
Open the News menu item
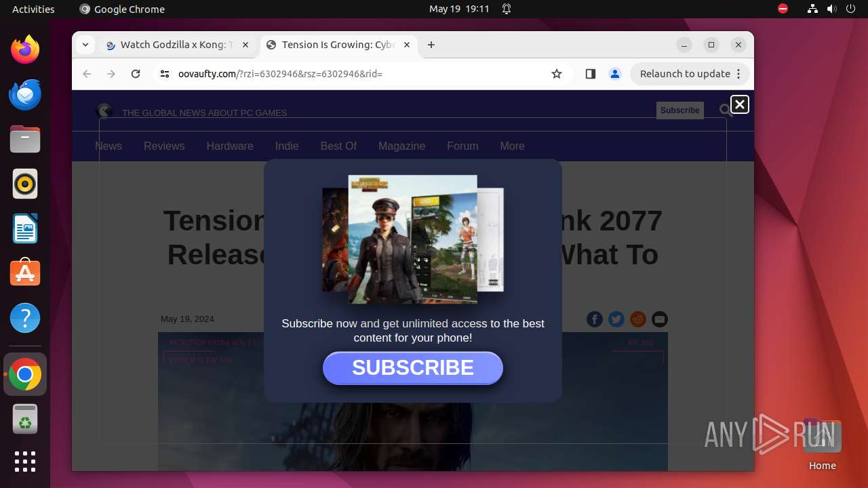point(108,146)
